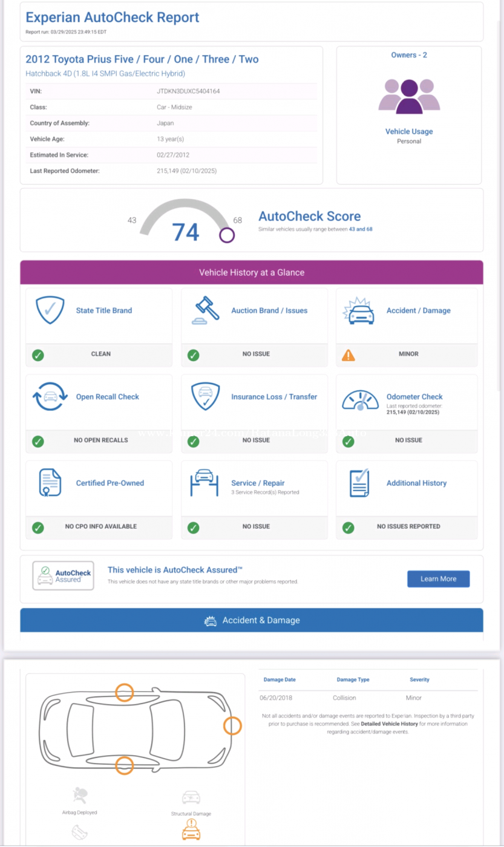The height and width of the screenshot is (847, 504).
Task: Click the top damage marker on car diagram
Action: point(125,693)
